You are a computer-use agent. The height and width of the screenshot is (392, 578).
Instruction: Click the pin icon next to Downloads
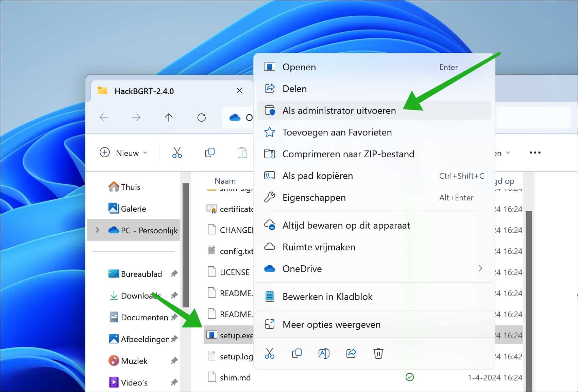click(x=174, y=295)
